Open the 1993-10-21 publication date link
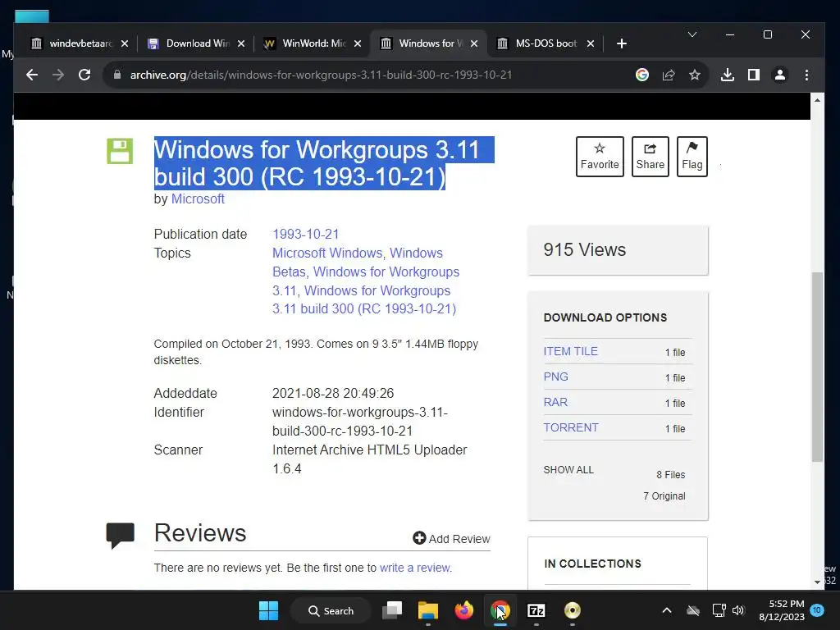 pyautogui.click(x=305, y=234)
